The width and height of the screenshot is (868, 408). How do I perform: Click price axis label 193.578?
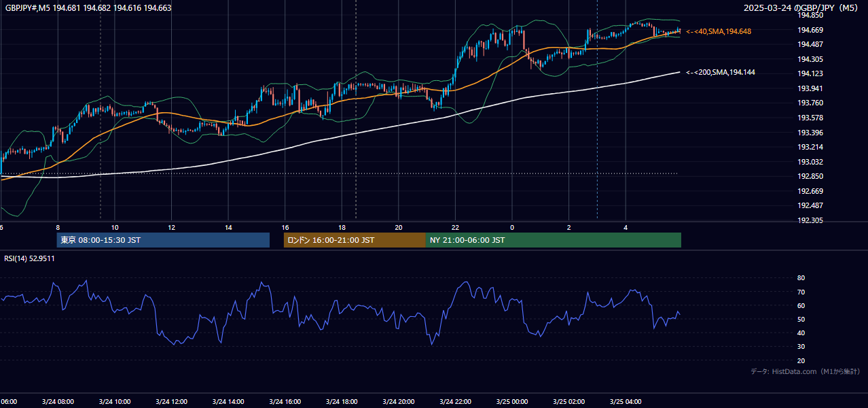pyautogui.click(x=810, y=118)
